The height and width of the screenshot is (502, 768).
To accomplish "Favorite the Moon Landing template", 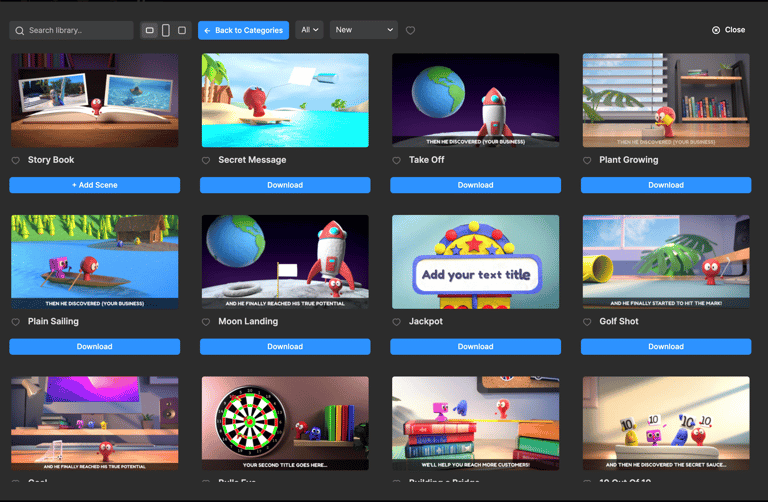I will (x=206, y=322).
